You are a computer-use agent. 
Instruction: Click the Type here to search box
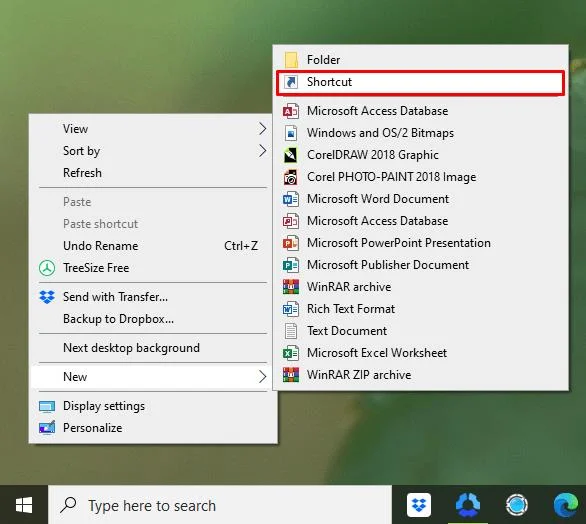click(220, 505)
